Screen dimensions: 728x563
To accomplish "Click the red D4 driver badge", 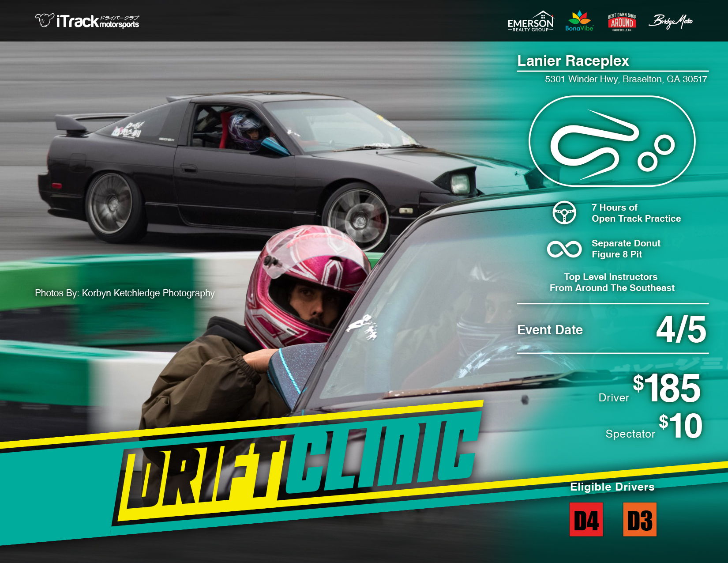I will (x=586, y=519).
